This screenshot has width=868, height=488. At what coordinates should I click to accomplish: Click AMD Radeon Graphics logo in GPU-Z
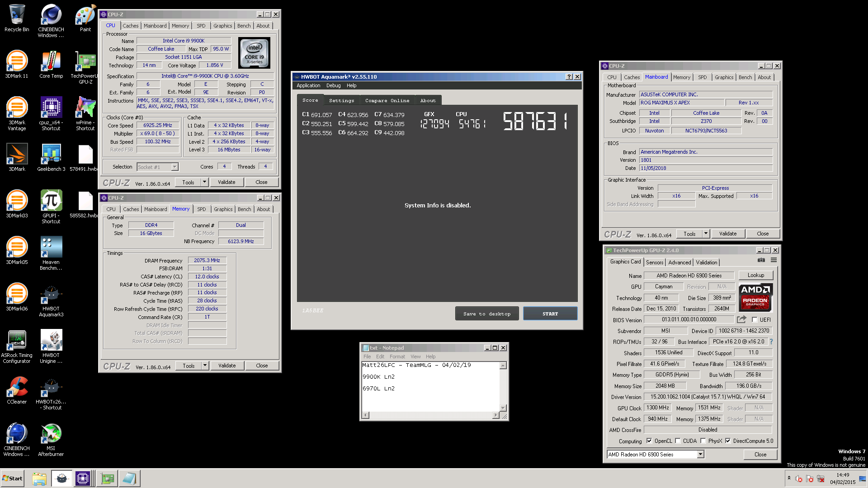[755, 298]
